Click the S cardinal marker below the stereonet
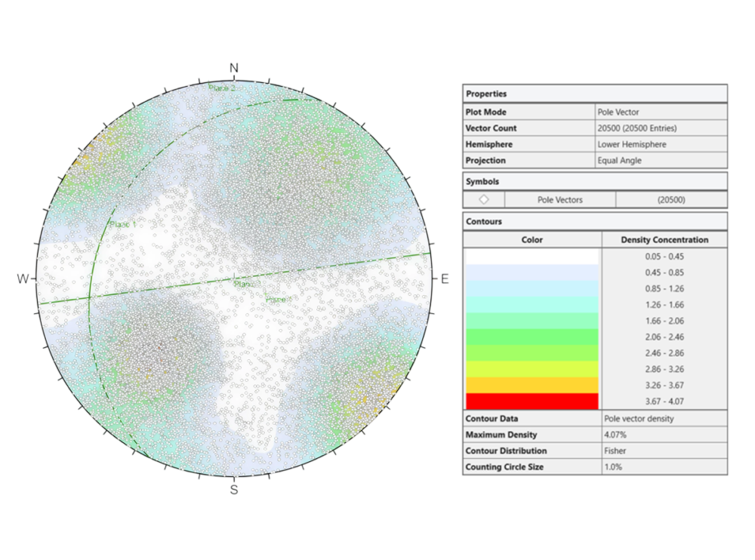Image resolution: width=755 pixels, height=560 pixels. (236, 490)
